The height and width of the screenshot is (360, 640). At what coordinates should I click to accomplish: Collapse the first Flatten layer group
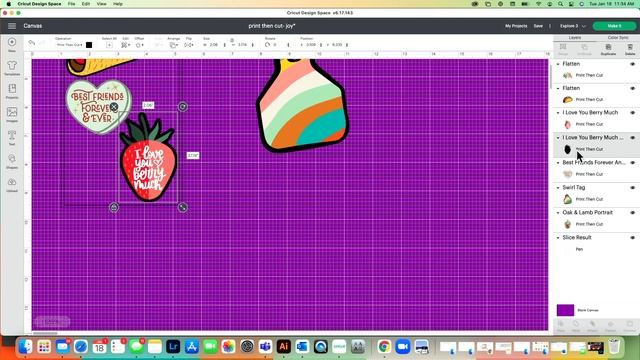click(558, 64)
